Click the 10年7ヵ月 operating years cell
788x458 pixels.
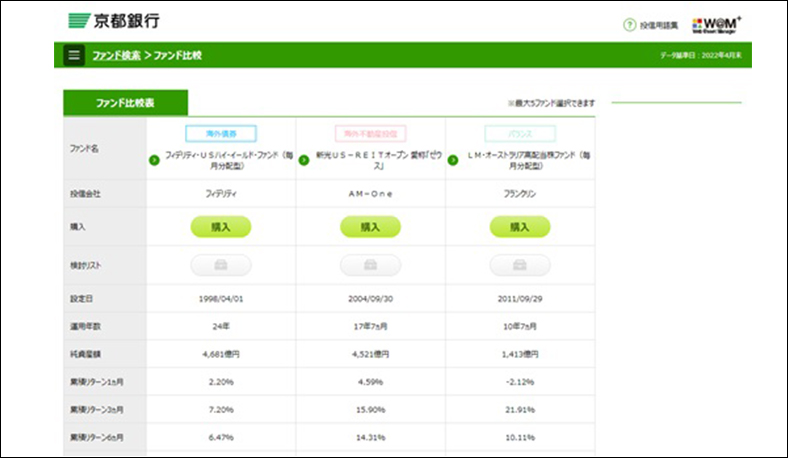point(520,326)
